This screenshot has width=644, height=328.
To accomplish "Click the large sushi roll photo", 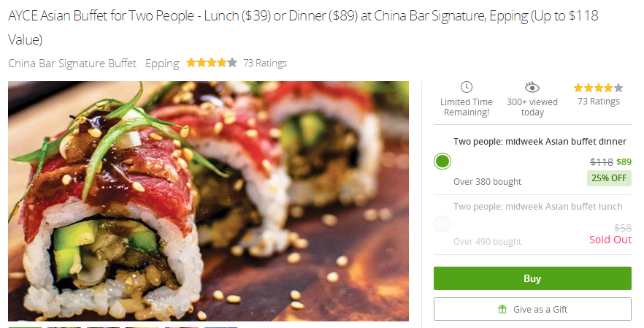I will coord(208,201).
